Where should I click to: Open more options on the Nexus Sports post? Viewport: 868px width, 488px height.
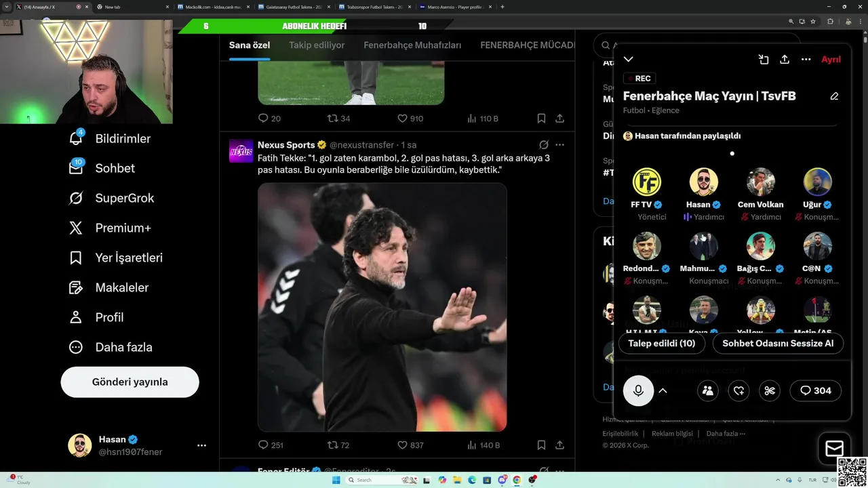pos(559,145)
